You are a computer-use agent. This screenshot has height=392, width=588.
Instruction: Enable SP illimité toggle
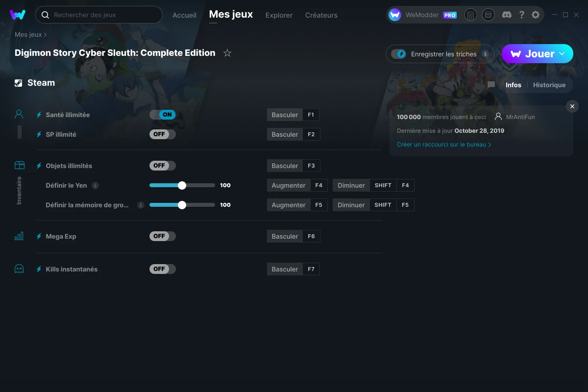[163, 134]
